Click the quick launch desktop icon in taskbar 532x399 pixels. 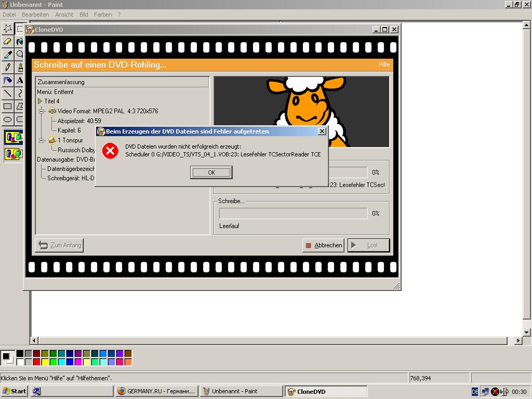(x=37, y=391)
